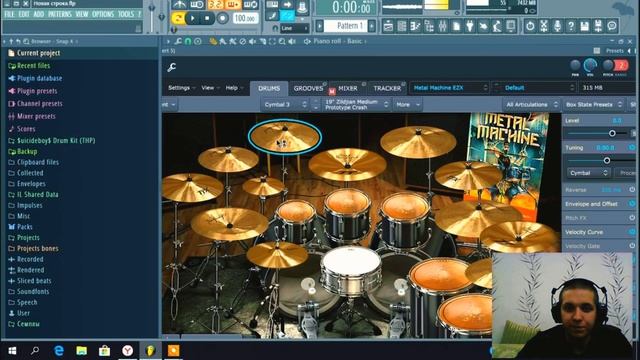This screenshot has height=360, width=640.
Task: Toggle the Velocity Gate power switch
Action: pos(632,246)
